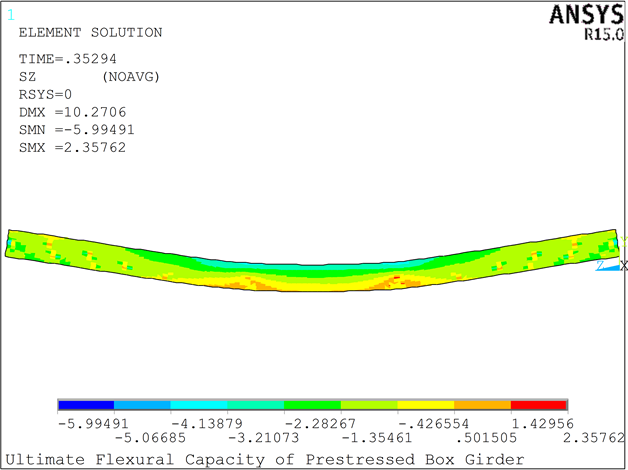The width and height of the screenshot is (628, 470).
Task: Click the R15.0 version text
Action: tap(601, 33)
